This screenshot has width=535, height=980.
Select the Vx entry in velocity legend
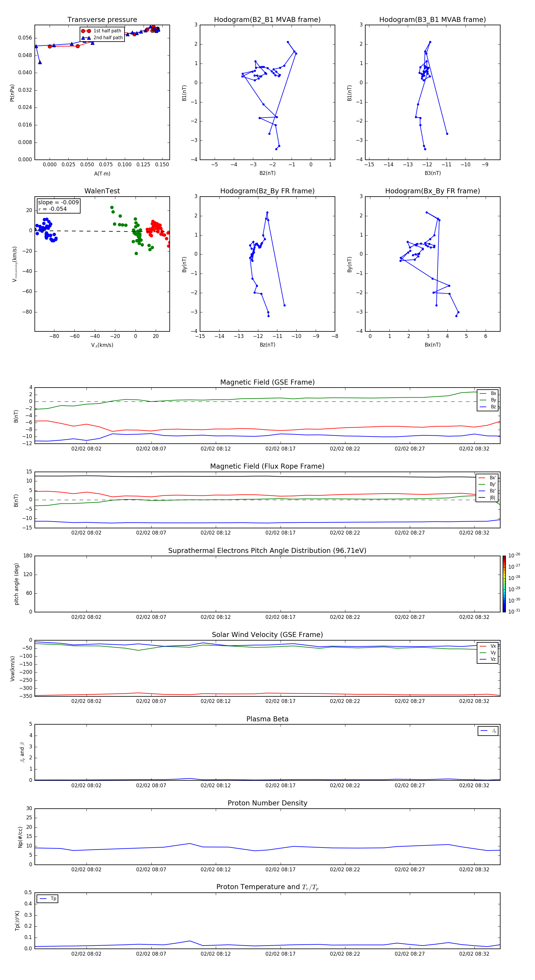pos(488,646)
